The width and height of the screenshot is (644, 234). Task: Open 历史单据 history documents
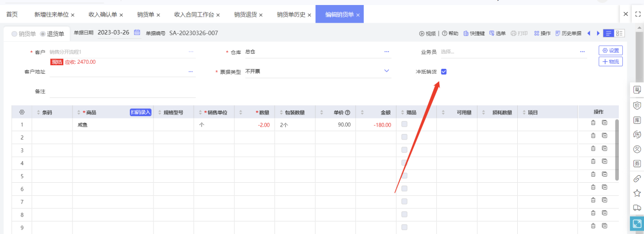568,34
